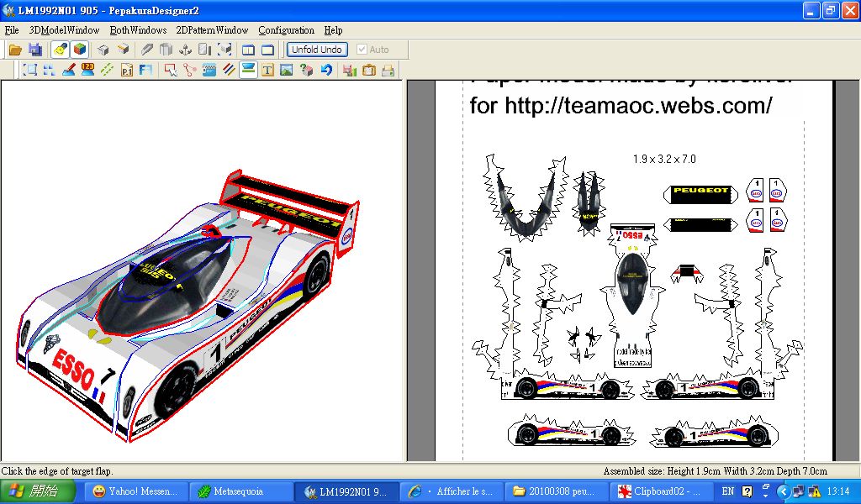Click the red floppy with chart icon
Viewport: 861px width, 504px height.
(349, 70)
